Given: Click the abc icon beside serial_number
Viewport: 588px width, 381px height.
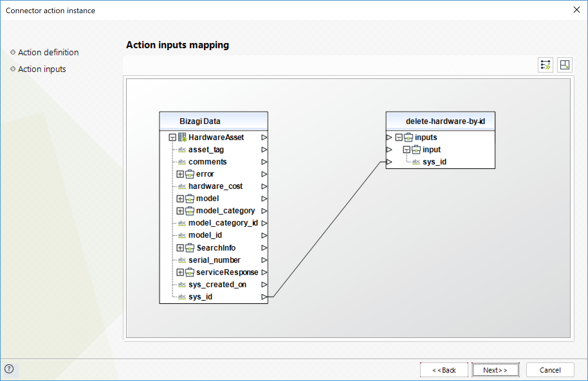Looking at the screenshot, I should pos(182,260).
